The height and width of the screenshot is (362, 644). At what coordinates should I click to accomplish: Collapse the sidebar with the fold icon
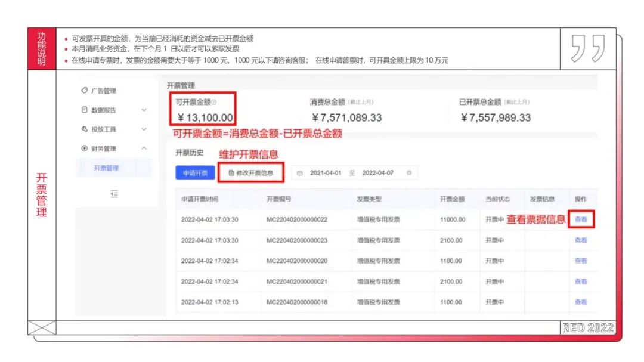tap(114, 194)
